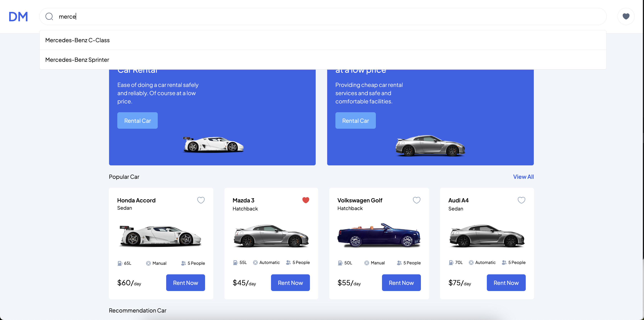Rent the Honda Accord now
Viewport: 644px width, 320px height.
pyautogui.click(x=186, y=283)
